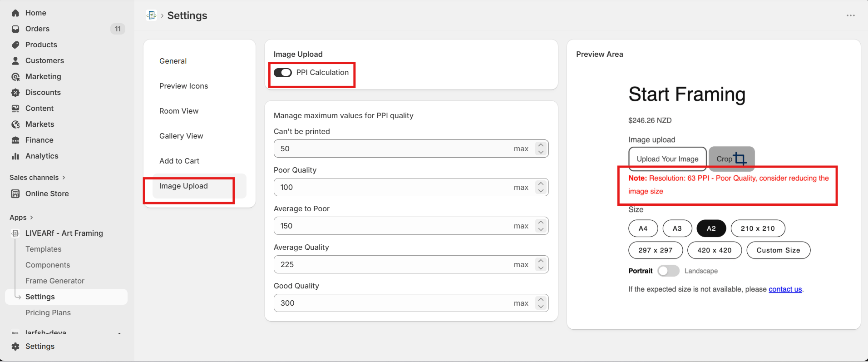Choose the 210 x 210 size
Screen dimensions: 868x362
pyautogui.click(x=758, y=228)
